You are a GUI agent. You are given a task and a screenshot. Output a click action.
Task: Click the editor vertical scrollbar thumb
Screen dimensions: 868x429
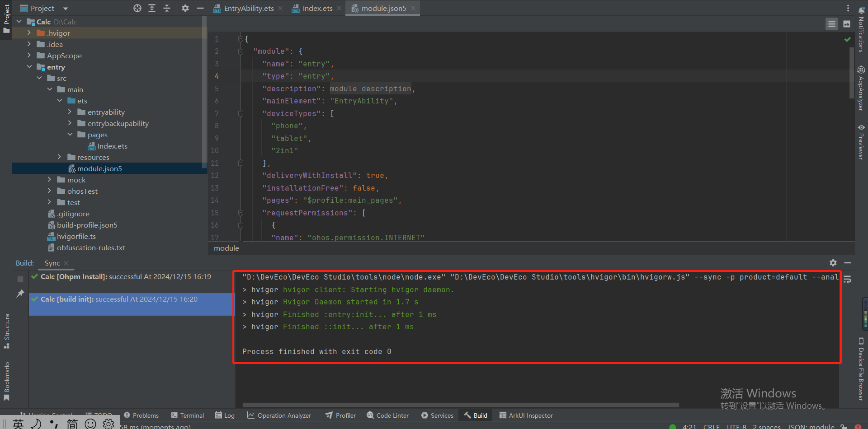pyautogui.click(x=852, y=72)
